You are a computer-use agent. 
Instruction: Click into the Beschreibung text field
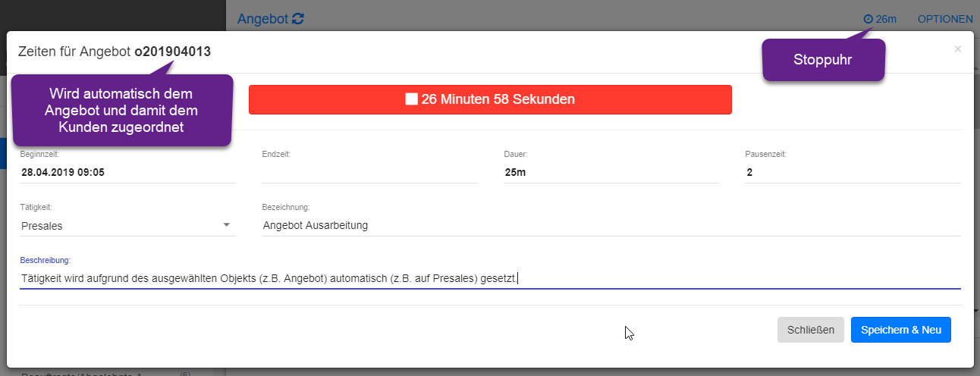tap(490, 278)
